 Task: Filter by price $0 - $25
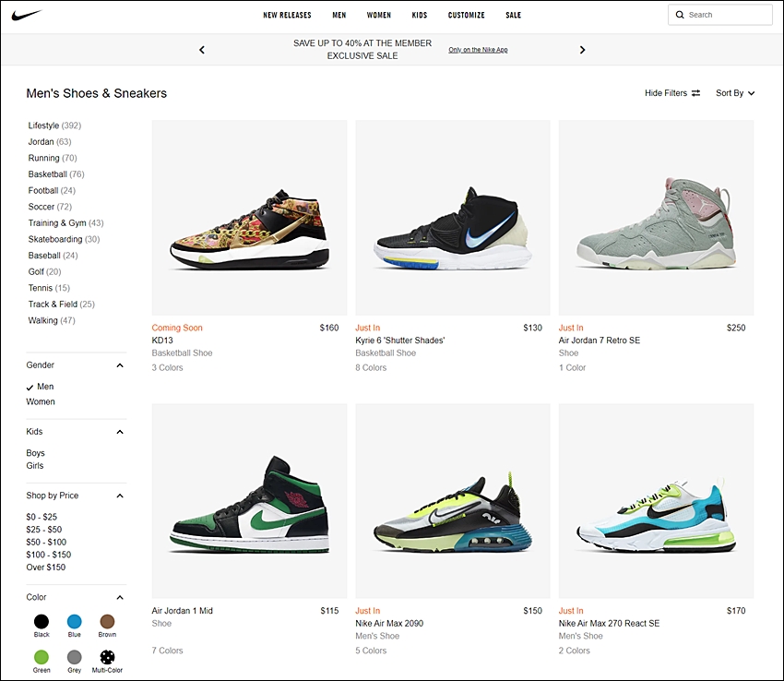coord(42,517)
